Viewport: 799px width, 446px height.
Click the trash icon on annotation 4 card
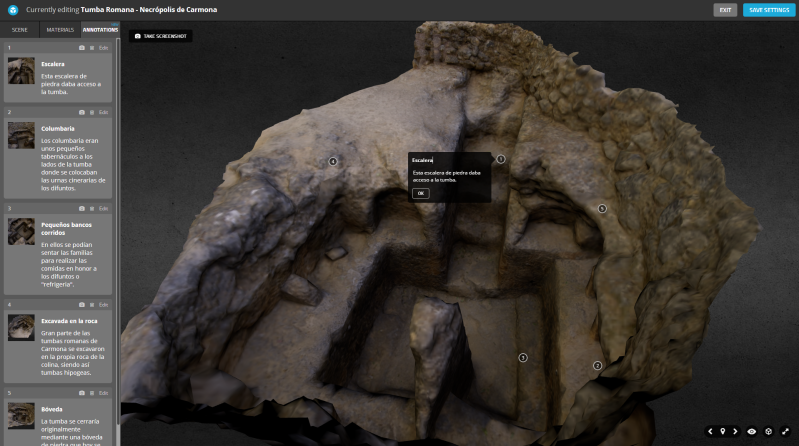pyautogui.click(x=91, y=304)
